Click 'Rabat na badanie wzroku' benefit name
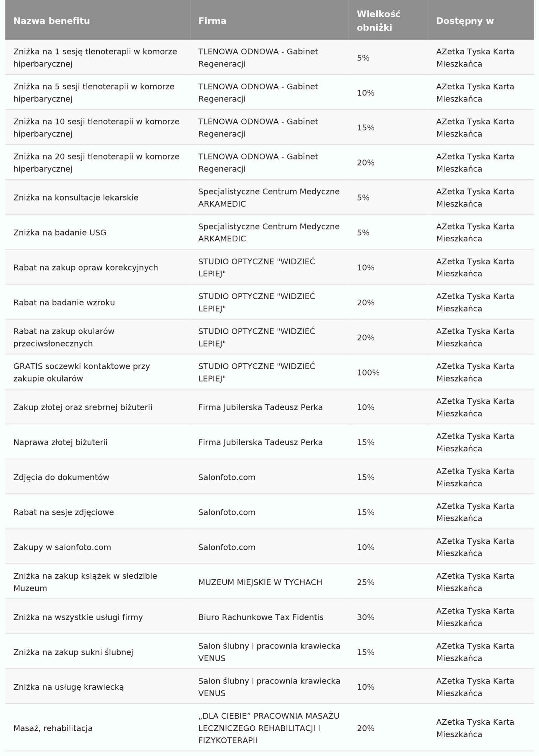The width and height of the screenshot is (539, 756). (x=64, y=303)
